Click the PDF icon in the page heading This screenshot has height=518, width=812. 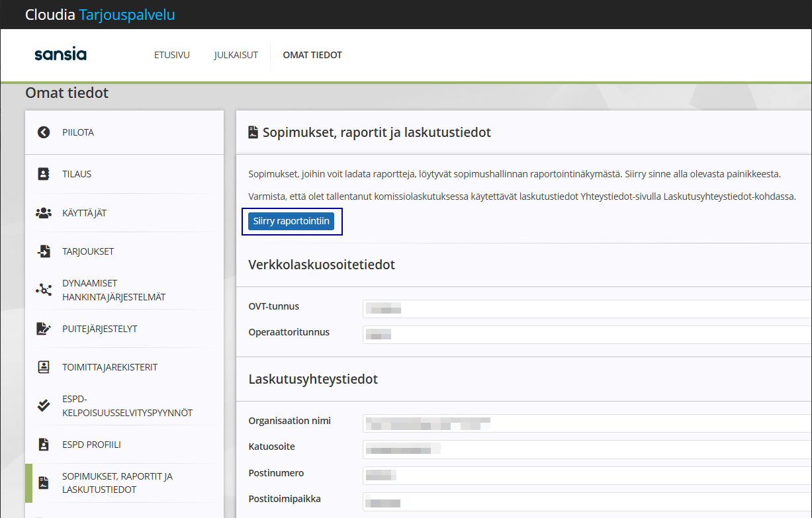[253, 133]
